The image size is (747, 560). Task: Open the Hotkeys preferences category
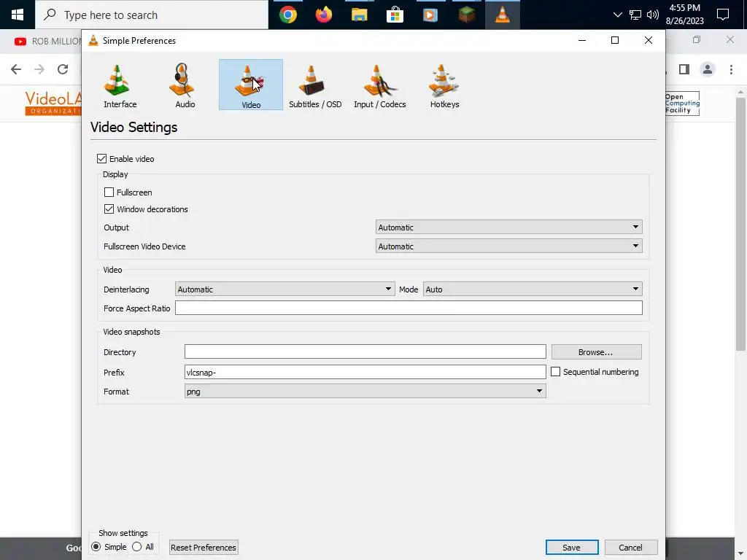coord(444,86)
